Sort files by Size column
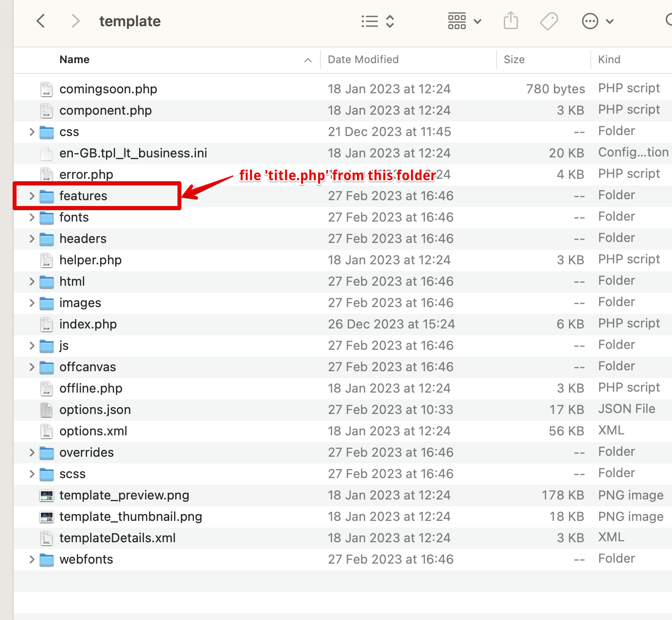 point(514,60)
